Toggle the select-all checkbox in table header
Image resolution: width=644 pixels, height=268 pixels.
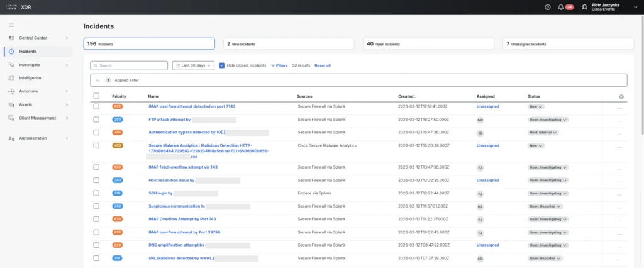pos(96,96)
